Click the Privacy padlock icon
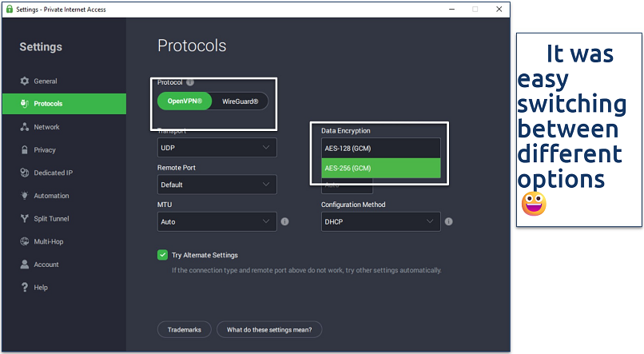The height and width of the screenshot is (354, 644). pyautogui.click(x=25, y=150)
